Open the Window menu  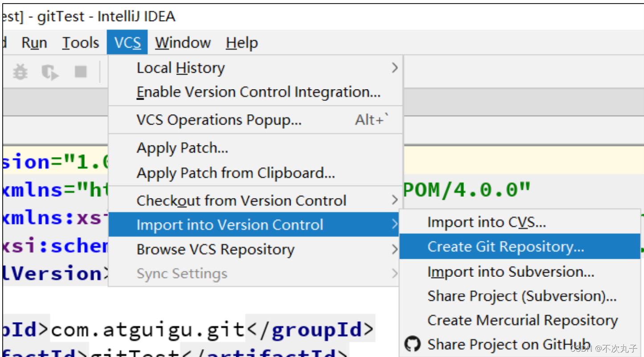182,42
